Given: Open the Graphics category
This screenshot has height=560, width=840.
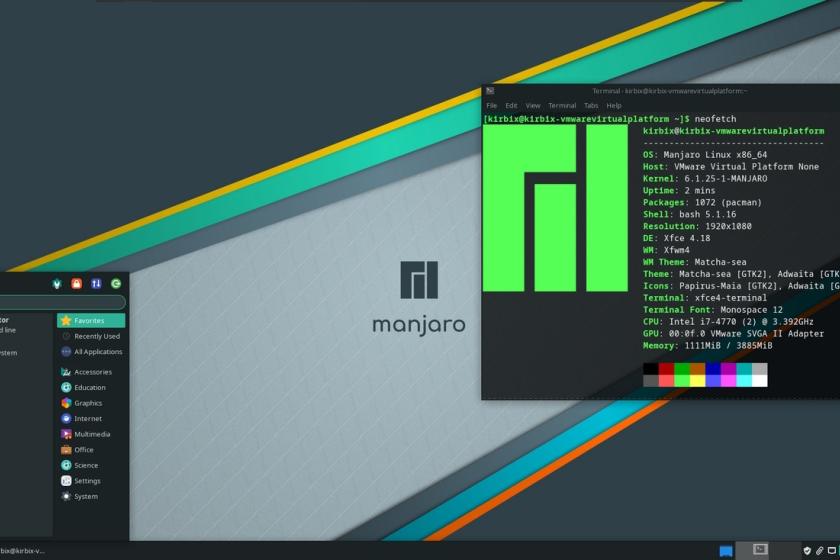Looking at the screenshot, I should click(91, 403).
